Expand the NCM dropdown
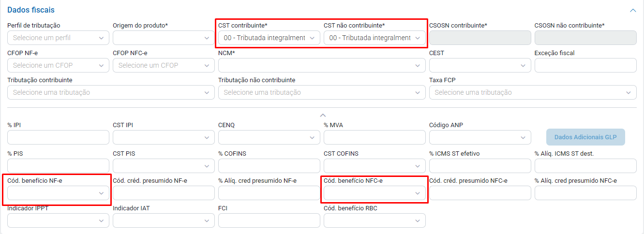Image resolution: width=644 pixels, height=234 pixels. coord(322,65)
